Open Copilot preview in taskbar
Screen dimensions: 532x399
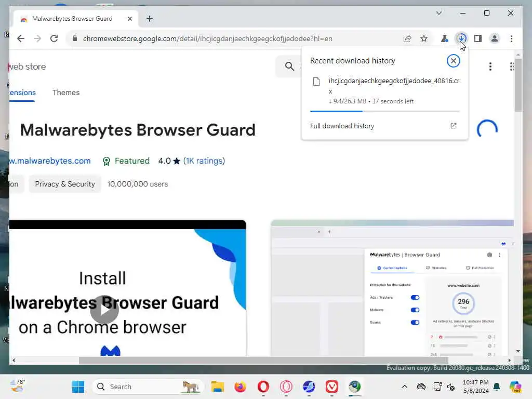pos(515,387)
